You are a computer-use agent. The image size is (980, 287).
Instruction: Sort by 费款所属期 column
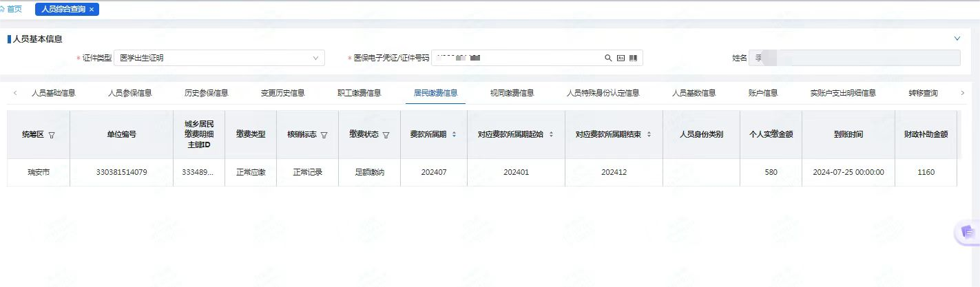[x=454, y=134]
